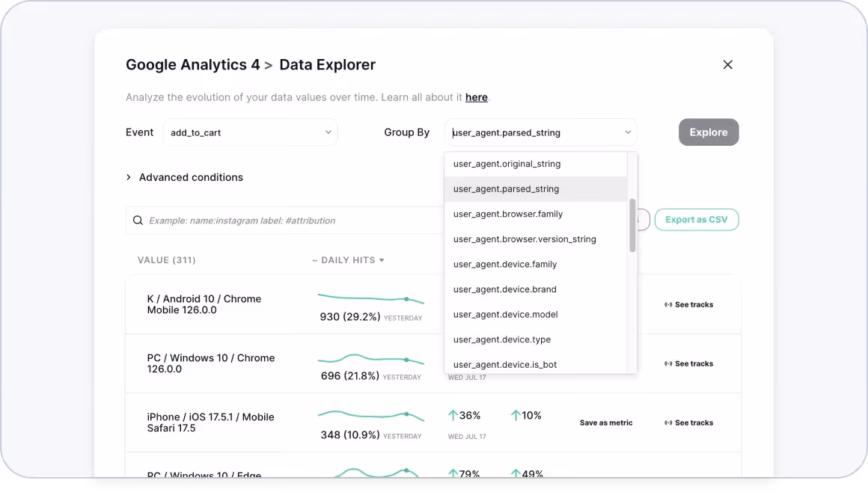868x495 pixels.
Task: Toggle the Group By dropdown chevron
Action: click(628, 132)
